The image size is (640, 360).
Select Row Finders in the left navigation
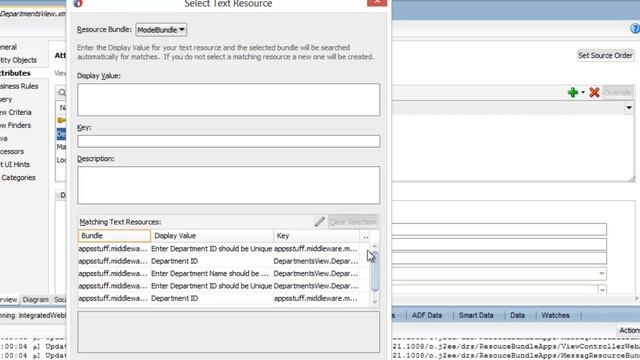[16, 125]
